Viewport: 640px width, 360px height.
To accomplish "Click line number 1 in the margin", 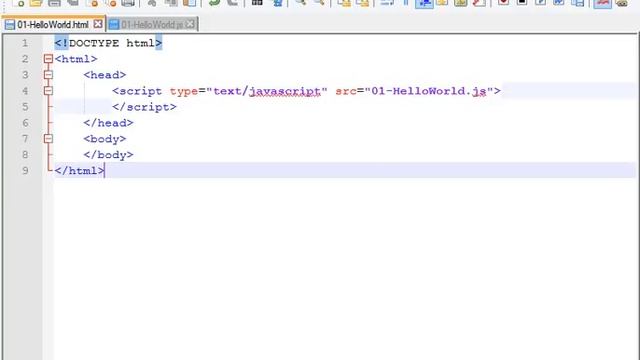I will tap(25, 43).
